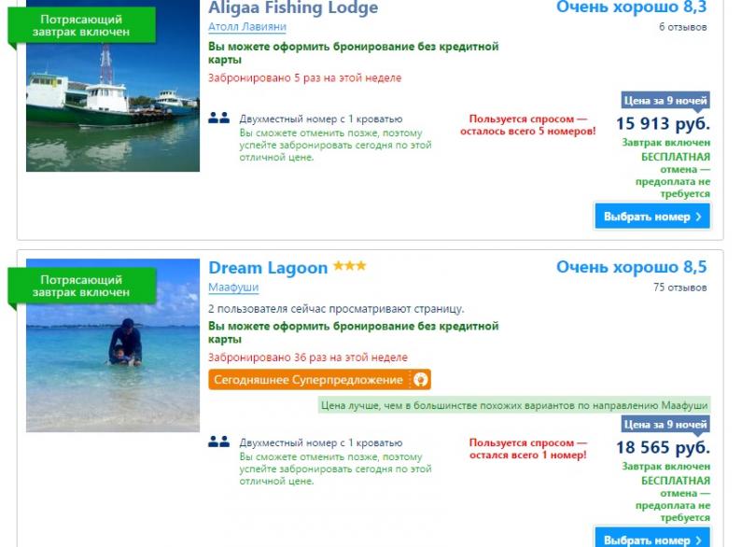
Task: Open the Dream Lagoon hotel title
Action: click(x=268, y=268)
